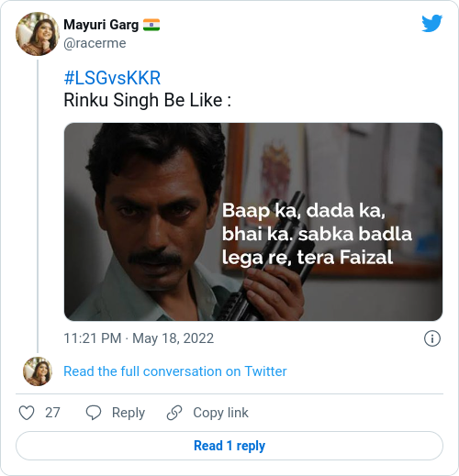Open the #LSGvsKKR hashtag

coord(112,78)
